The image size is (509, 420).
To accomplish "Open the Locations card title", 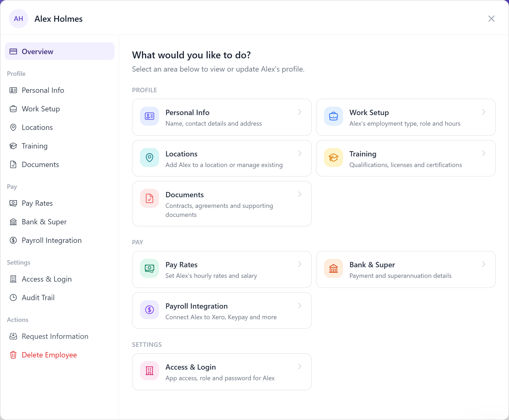I will pyautogui.click(x=181, y=154).
